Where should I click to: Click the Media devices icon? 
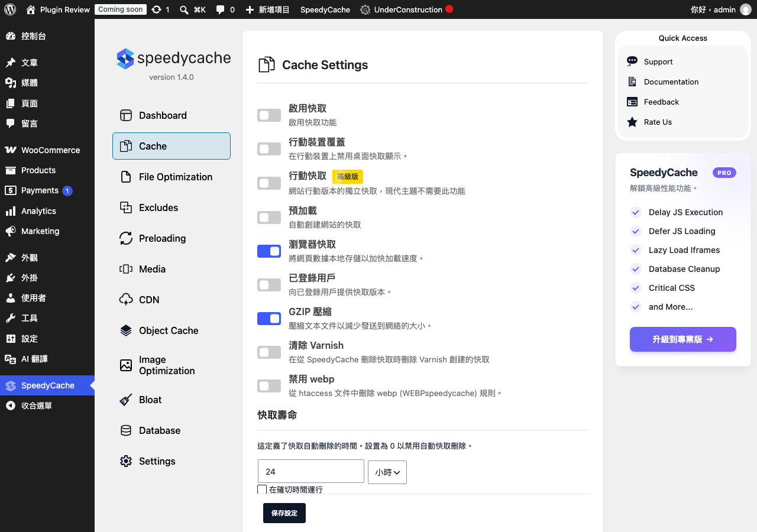click(126, 269)
